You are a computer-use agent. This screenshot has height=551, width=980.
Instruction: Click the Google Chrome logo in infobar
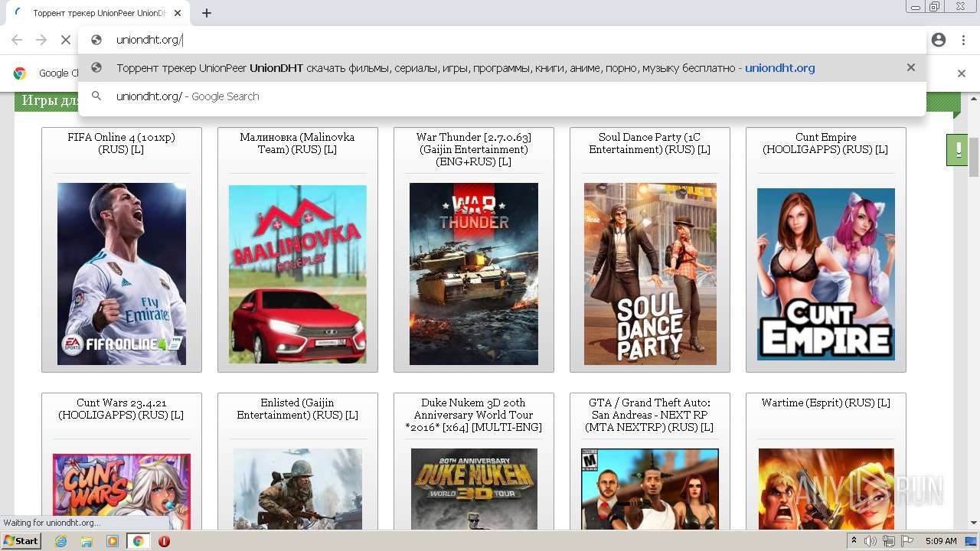pos(21,73)
